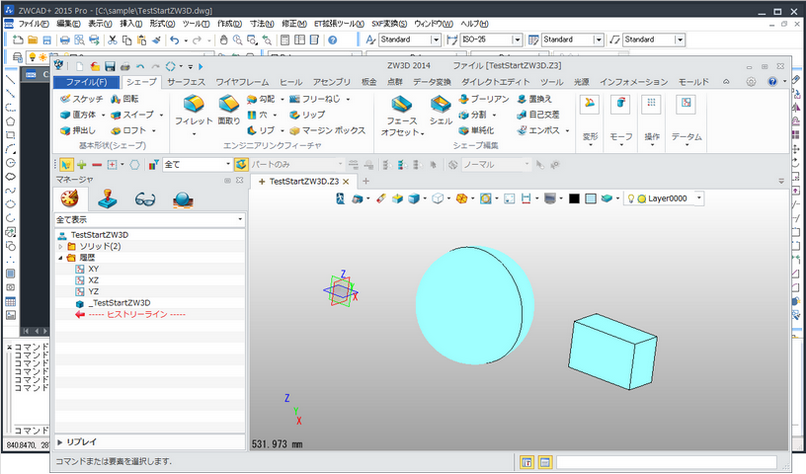The image size is (806, 474).
Task: Open the 変形 (Deform) tool group
Action: 590,121
